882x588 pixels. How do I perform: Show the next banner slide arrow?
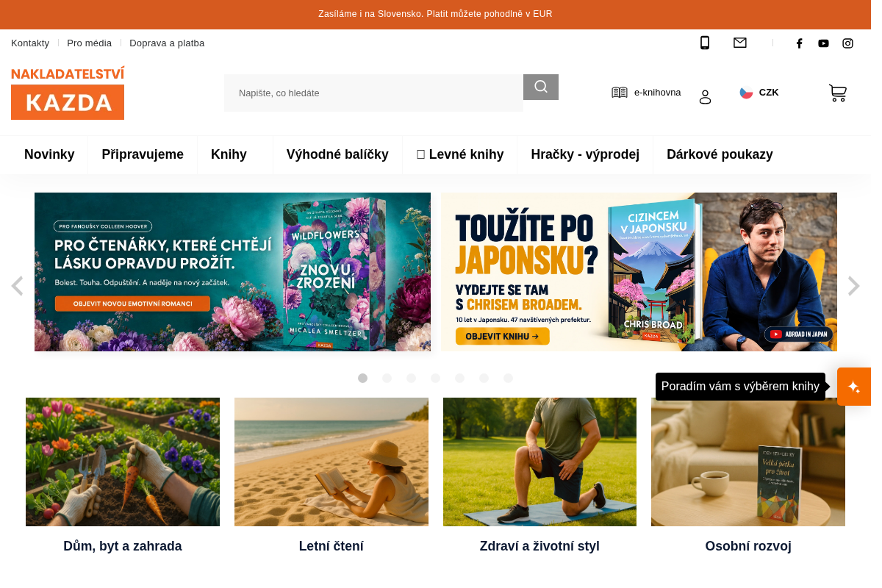pos(853,286)
